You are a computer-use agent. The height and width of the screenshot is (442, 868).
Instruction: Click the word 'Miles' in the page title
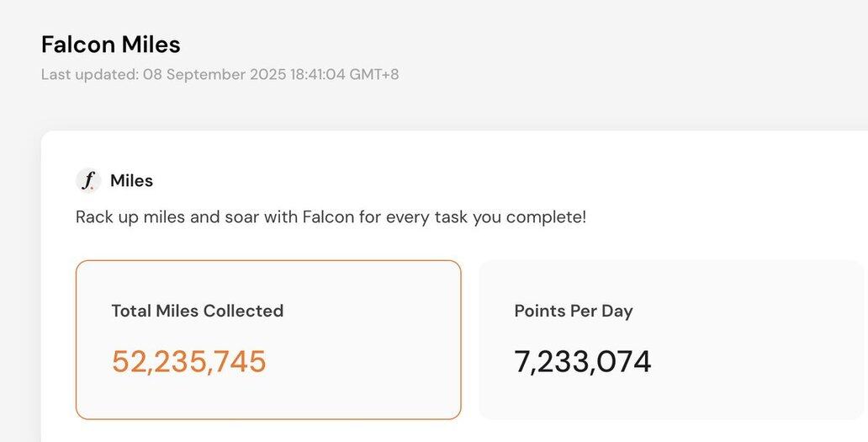coord(151,45)
